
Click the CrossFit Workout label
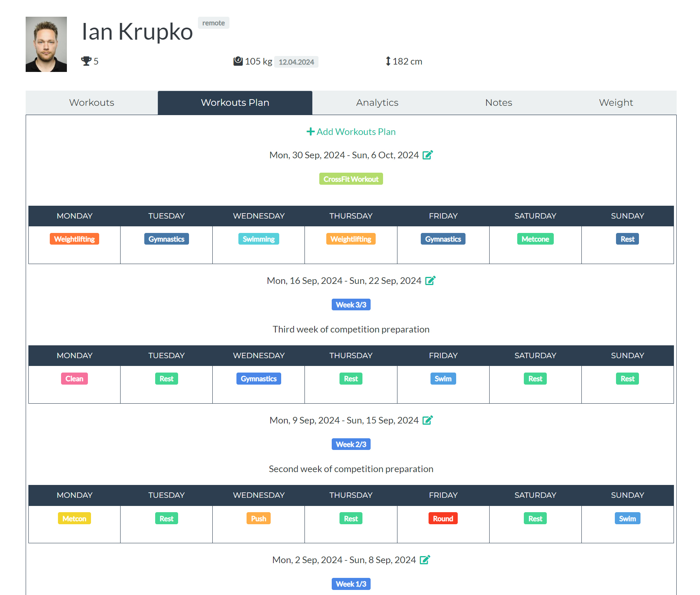tap(351, 179)
